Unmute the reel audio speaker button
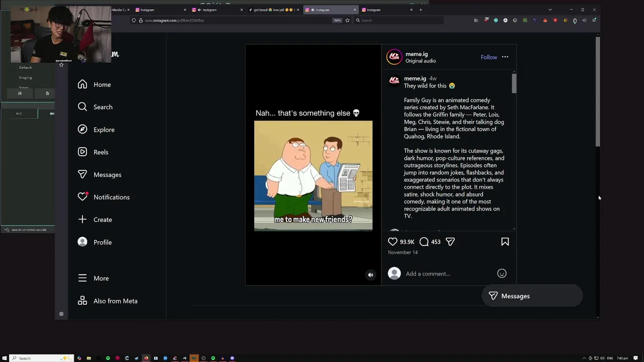 (371, 275)
